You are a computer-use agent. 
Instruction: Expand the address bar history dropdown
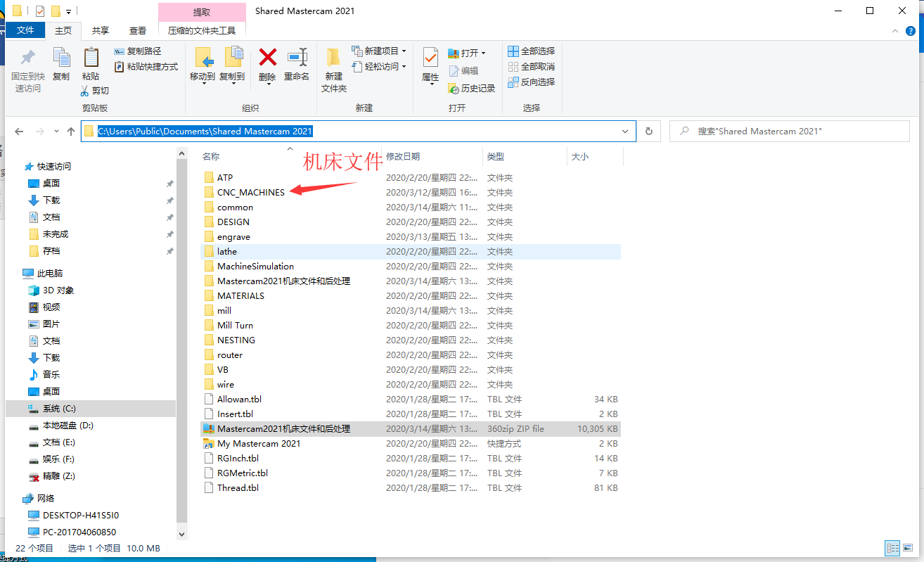point(625,132)
